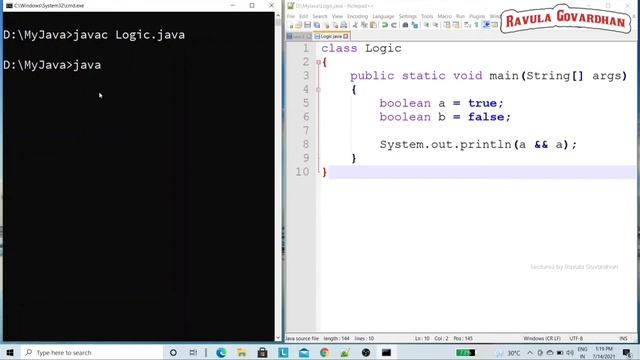The width and height of the screenshot is (640, 360).
Task: Save the file with the Save icon
Action: pos(307,25)
